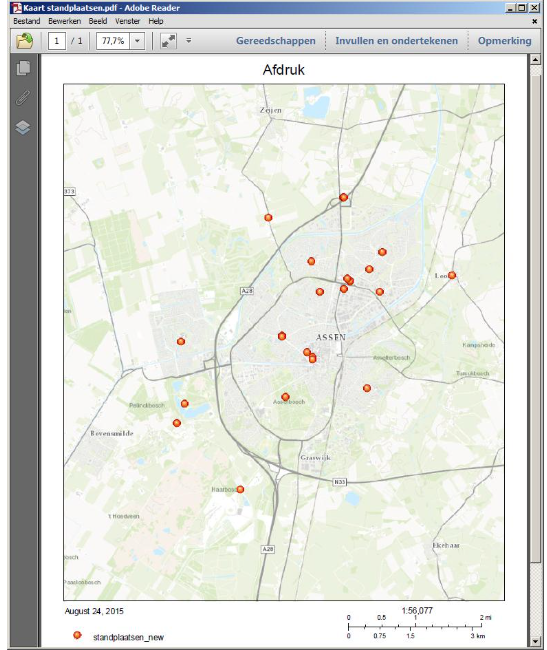Toggle read mode with the arrows icon
The image size is (547, 650).
tap(168, 41)
